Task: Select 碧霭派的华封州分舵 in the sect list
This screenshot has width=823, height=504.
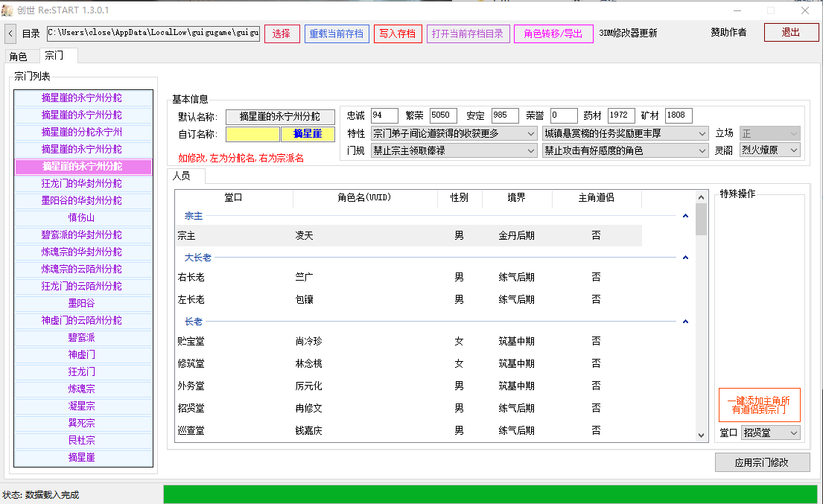Action: coord(83,235)
